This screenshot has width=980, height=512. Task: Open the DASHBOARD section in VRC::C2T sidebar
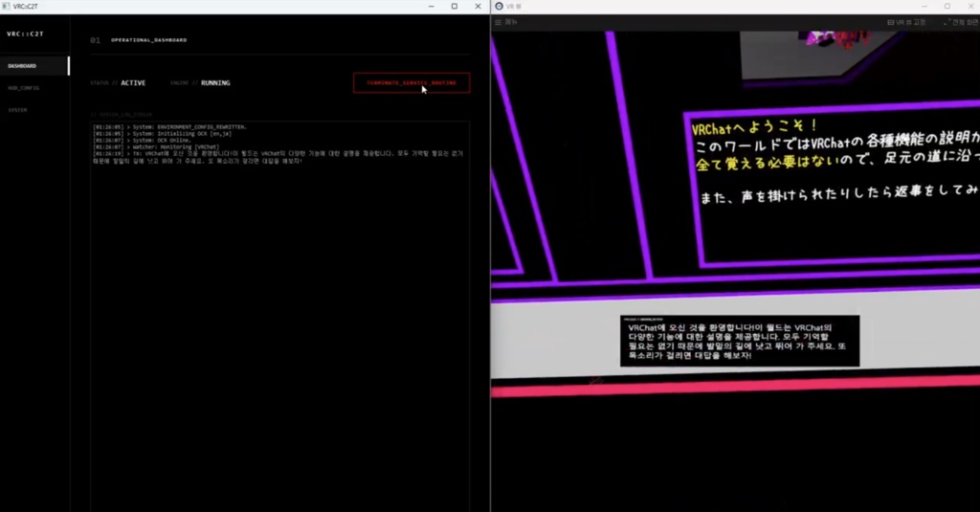coord(34,66)
